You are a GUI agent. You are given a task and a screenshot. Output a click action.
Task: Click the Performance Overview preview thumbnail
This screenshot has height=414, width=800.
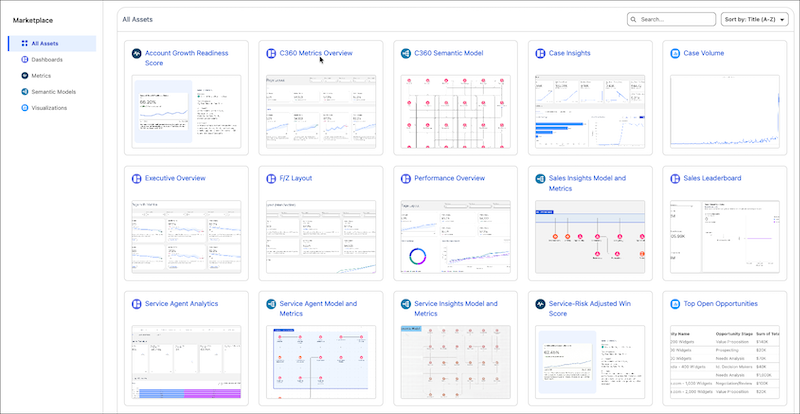pyautogui.click(x=456, y=237)
